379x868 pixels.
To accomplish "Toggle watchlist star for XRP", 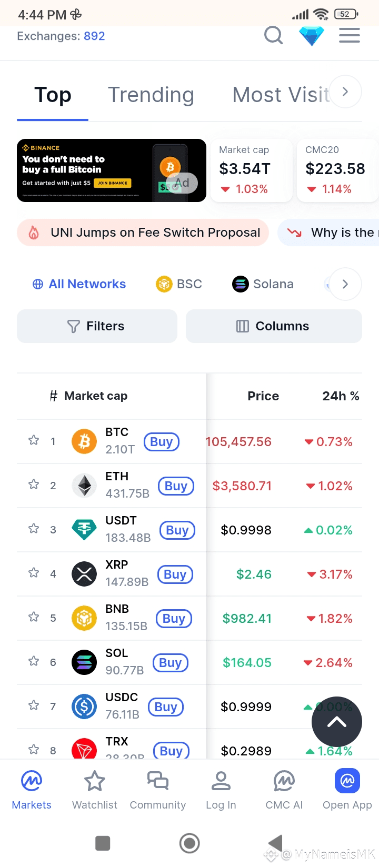I will (34, 573).
